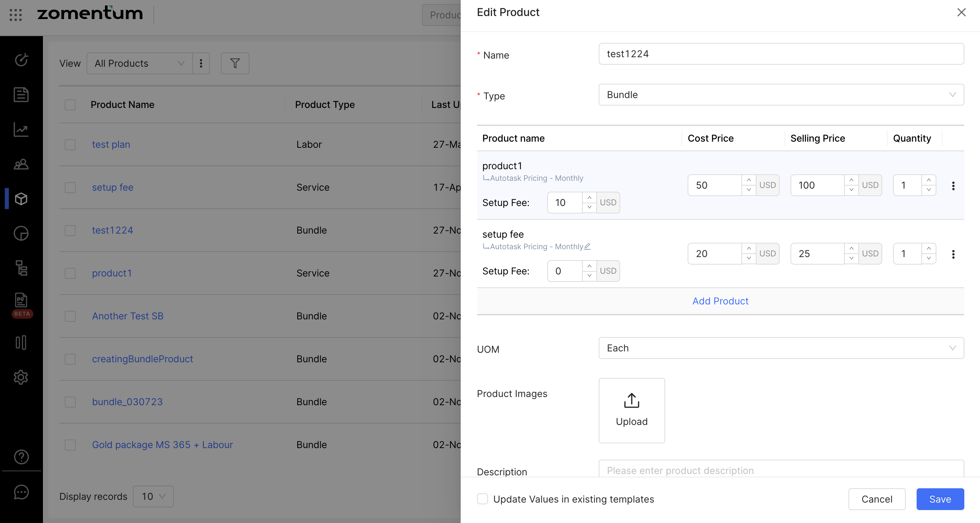Open three-dot menu for product1 row
Screen dimensions: 980x523
tap(953, 186)
